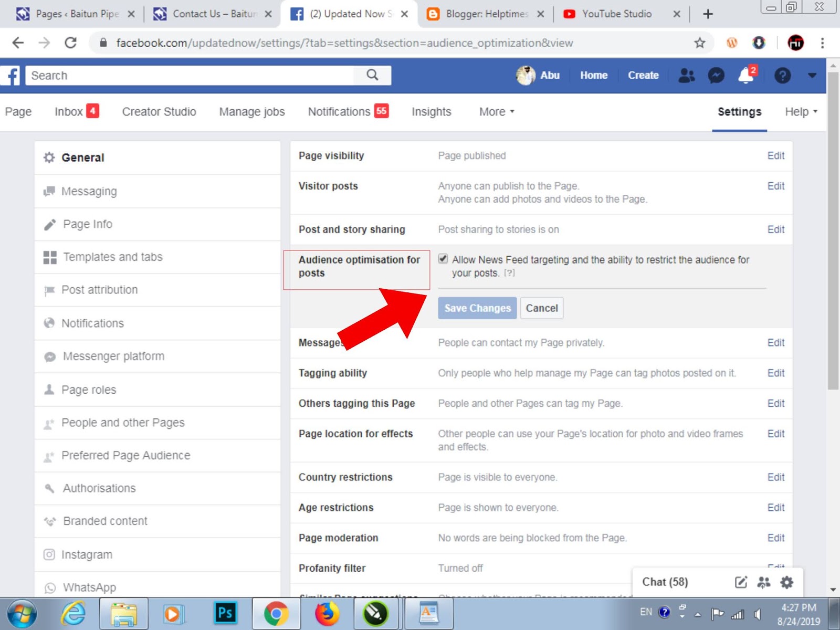Open the new message compose icon
The height and width of the screenshot is (630, 840).
pos(741,582)
